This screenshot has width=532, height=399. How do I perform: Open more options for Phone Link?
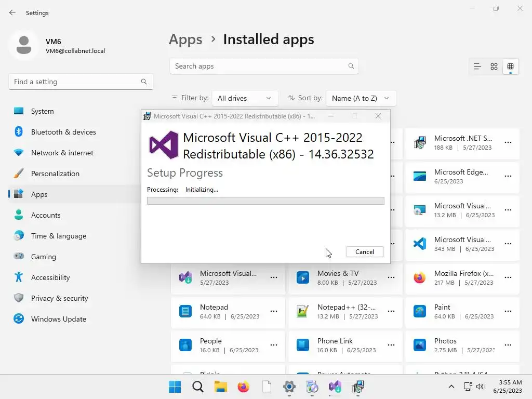point(391,345)
